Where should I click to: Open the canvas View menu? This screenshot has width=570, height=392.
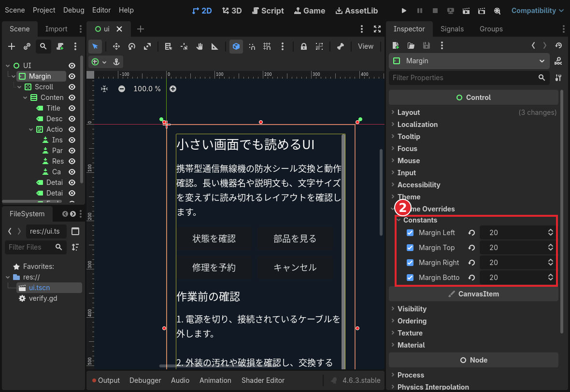tap(365, 46)
